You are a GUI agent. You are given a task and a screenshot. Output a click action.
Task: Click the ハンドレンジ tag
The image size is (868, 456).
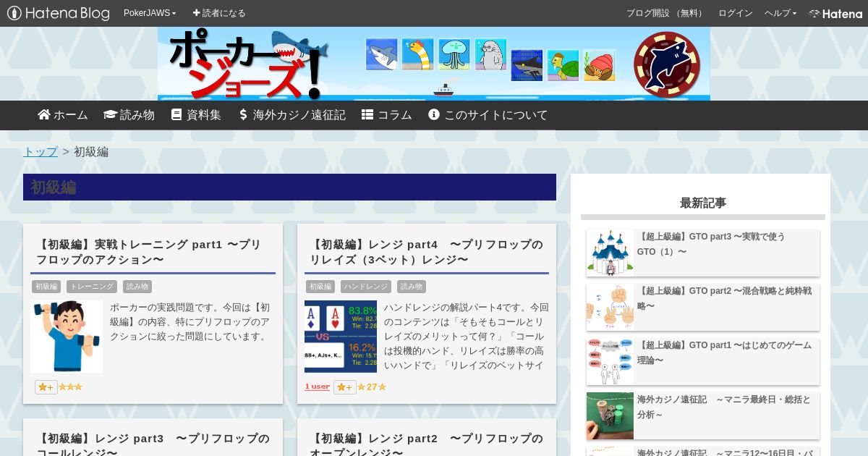366,287
